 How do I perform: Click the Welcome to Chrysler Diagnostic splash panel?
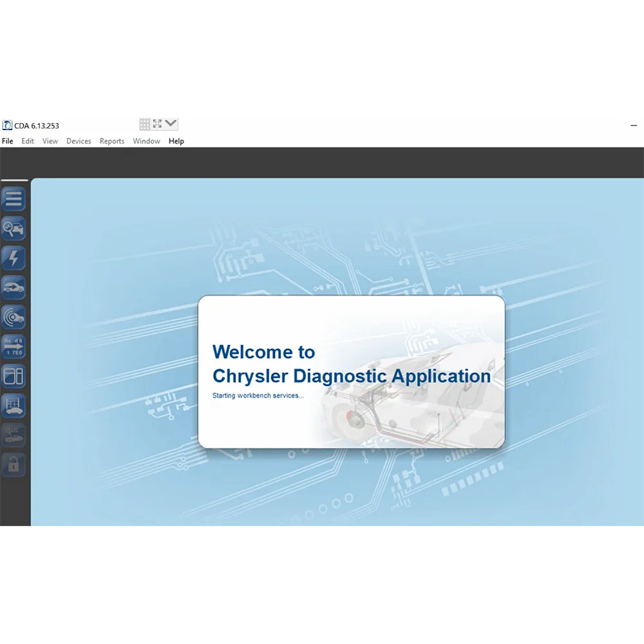coord(351,372)
